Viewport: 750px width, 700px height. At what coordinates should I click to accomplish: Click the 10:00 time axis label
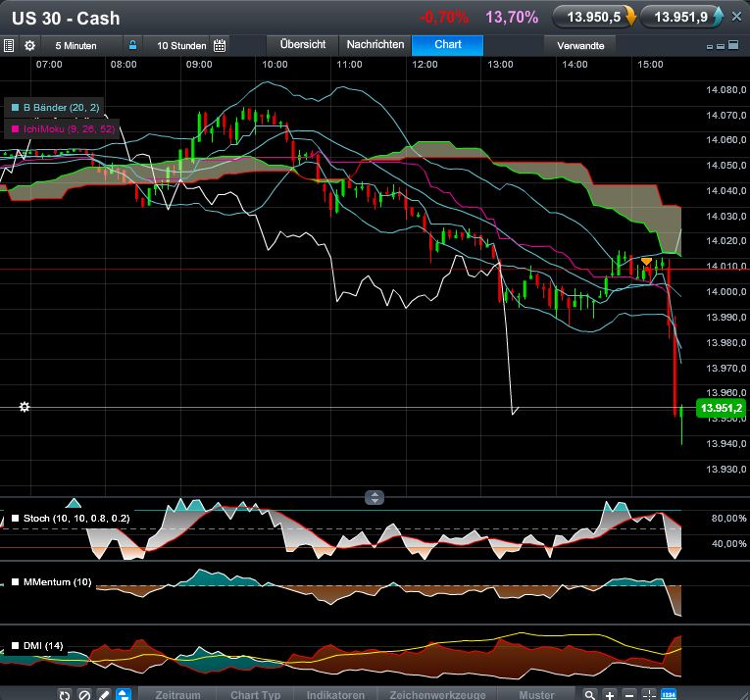pyautogui.click(x=275, y=64)
